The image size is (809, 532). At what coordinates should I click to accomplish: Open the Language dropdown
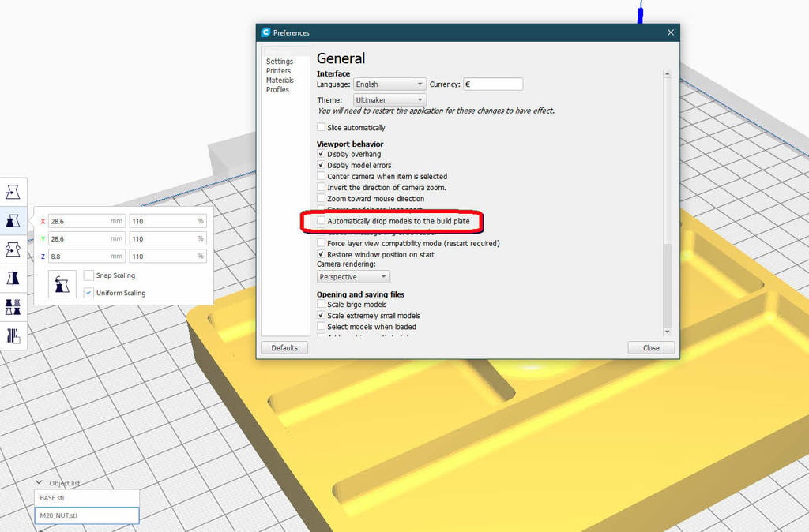pos(389,84)
